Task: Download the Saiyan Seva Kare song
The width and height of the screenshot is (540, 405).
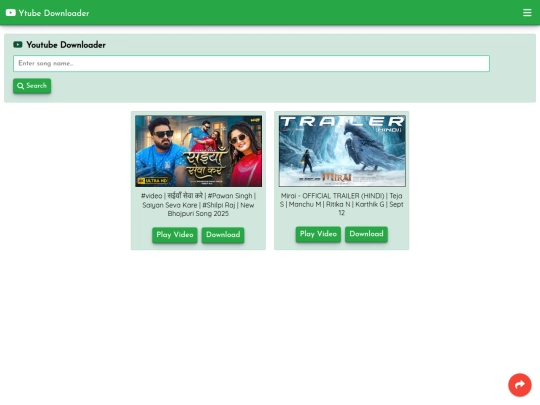Action: (223, 235)
